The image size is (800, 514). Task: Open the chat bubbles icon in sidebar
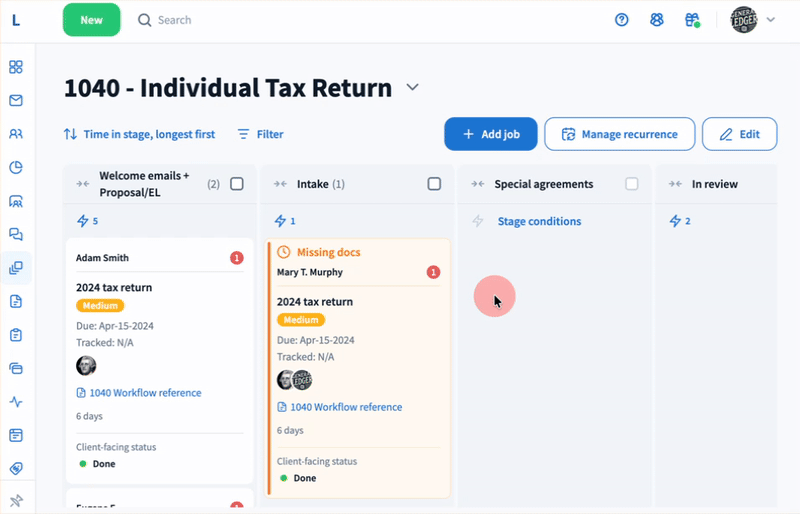point(16,234)
